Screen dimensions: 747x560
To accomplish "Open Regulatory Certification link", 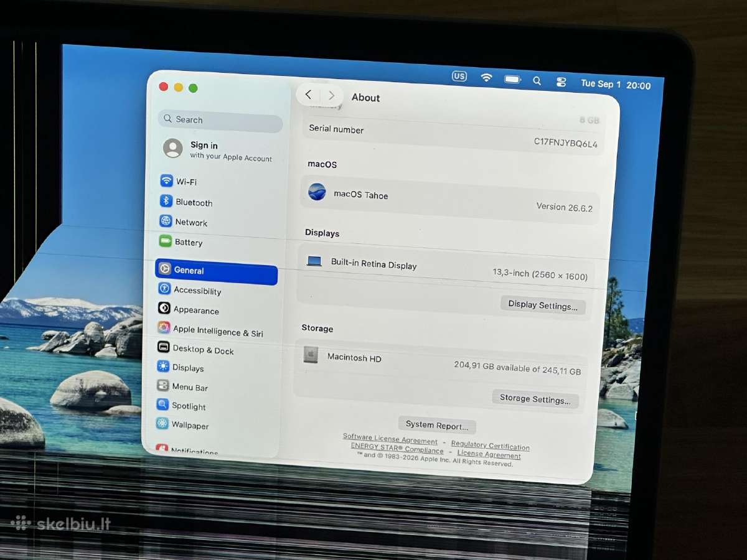I will click(490, 445).
